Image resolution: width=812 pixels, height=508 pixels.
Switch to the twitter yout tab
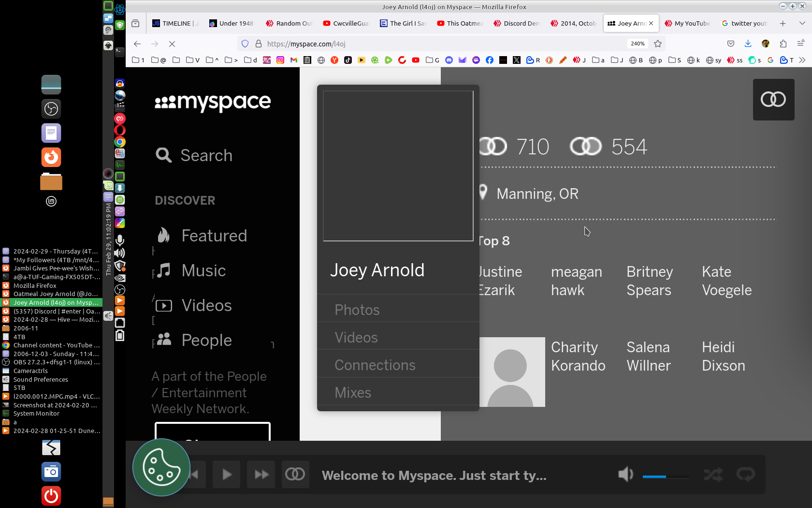tap(744, 23)
